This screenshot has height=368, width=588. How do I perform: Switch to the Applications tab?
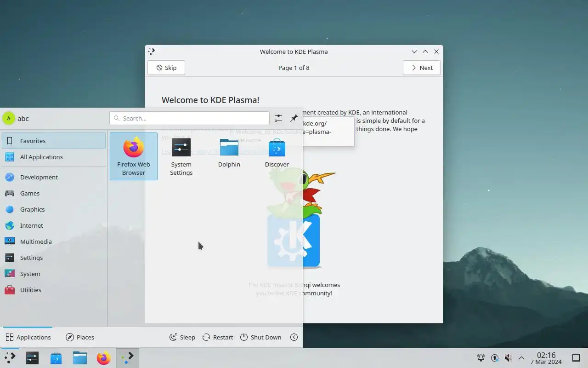tap(28, 337)
